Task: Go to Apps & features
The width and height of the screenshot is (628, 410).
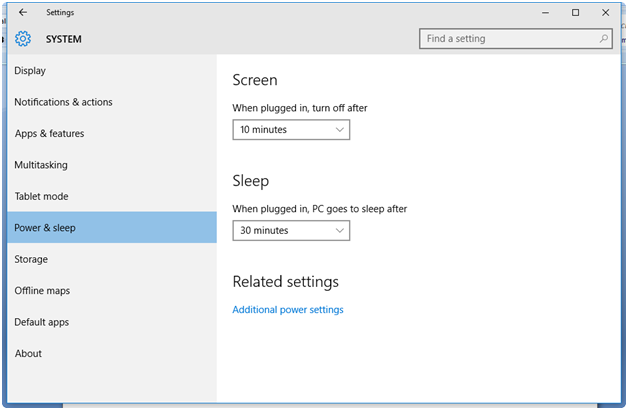Action: pyautogui.click(x=49, y=134)
